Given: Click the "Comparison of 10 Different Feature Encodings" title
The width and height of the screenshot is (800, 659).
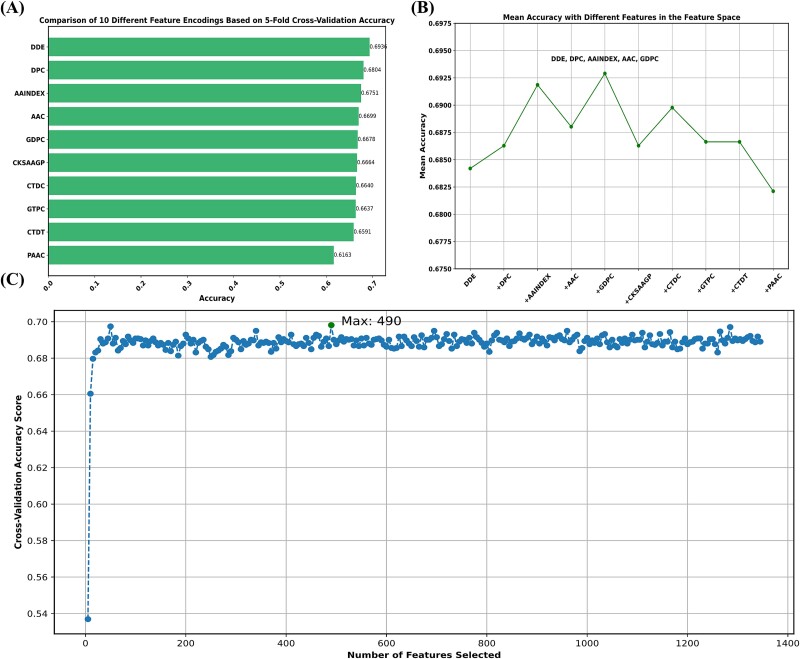Looking at the screenshot, I should 217,20.
